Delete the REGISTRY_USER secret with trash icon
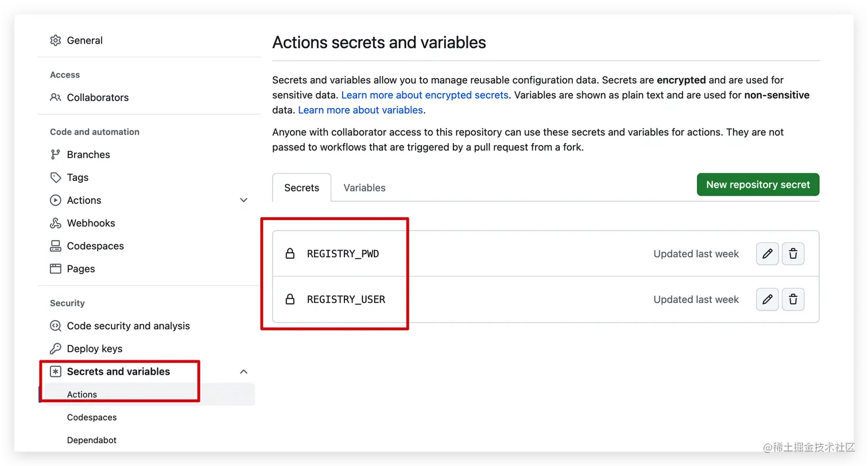The width and height of the screenshot is (868, 466). 793,299
